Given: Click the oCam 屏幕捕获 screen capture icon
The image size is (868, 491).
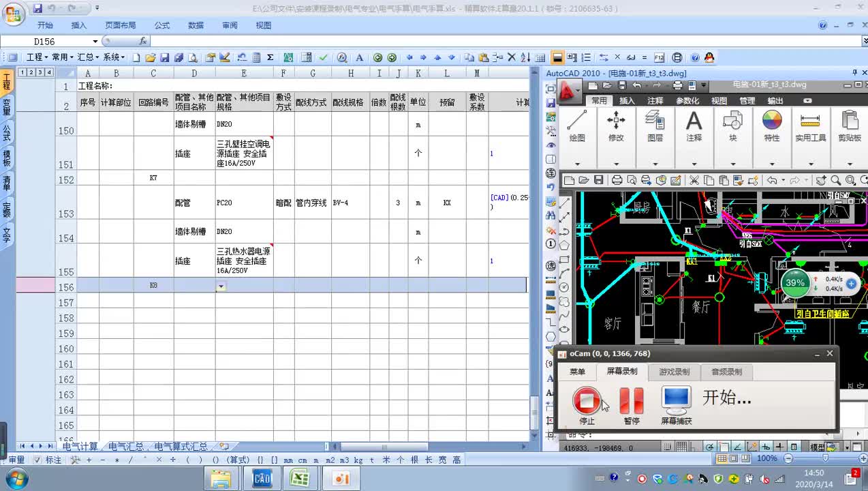Looking at the screenshot, I should (x=677, y=400).
